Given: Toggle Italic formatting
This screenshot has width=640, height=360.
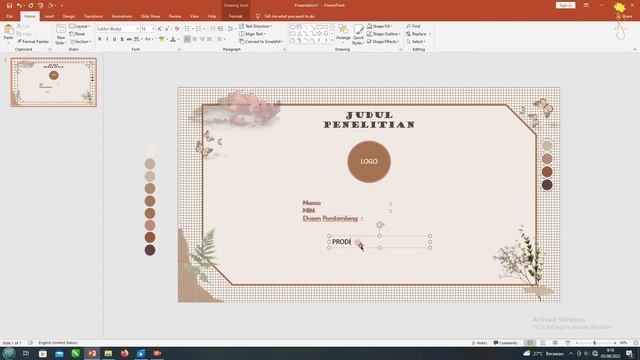Looking at the screenshot, I should pyautogui.click(x=107, y=39).
